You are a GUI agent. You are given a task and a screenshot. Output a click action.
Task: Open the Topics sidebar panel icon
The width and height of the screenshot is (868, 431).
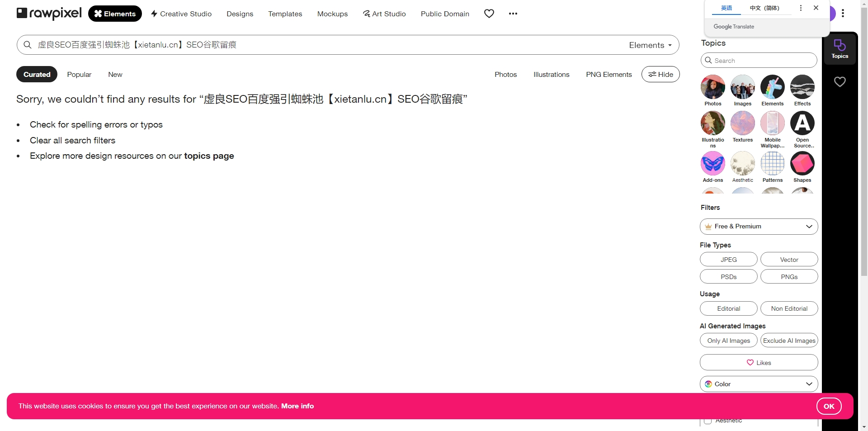(840, 49)
